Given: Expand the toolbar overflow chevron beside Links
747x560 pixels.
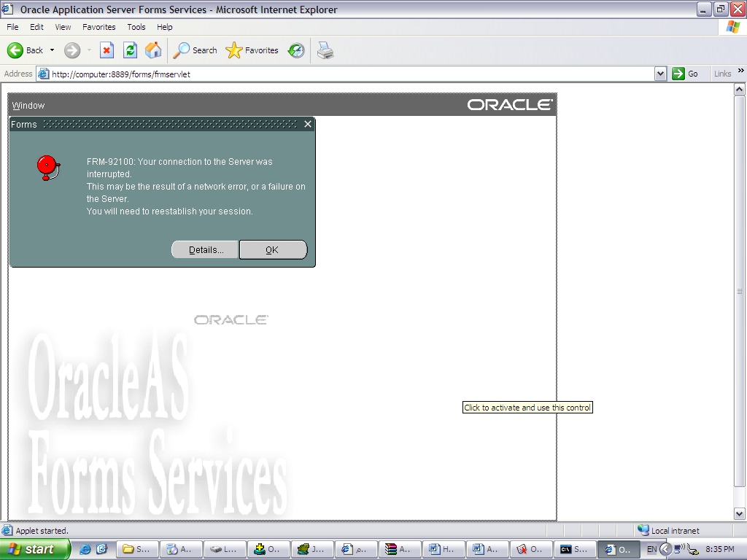Looking at the screenshot, I should coord(741,71).
